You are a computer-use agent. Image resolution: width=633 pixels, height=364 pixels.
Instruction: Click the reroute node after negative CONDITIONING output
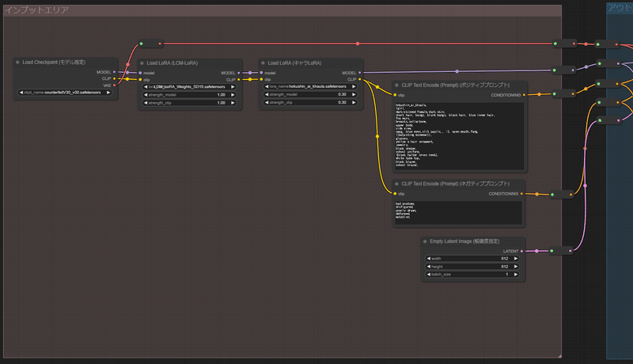562,195
